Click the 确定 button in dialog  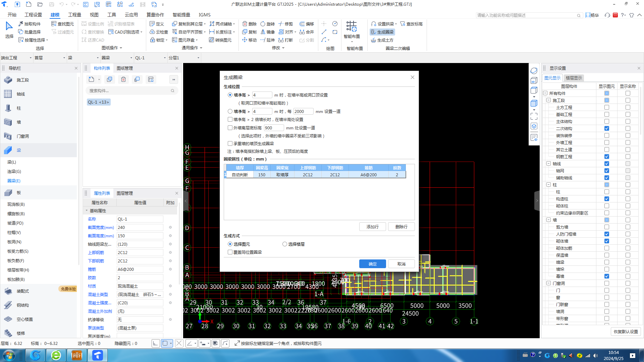click(x=372, y=264)
